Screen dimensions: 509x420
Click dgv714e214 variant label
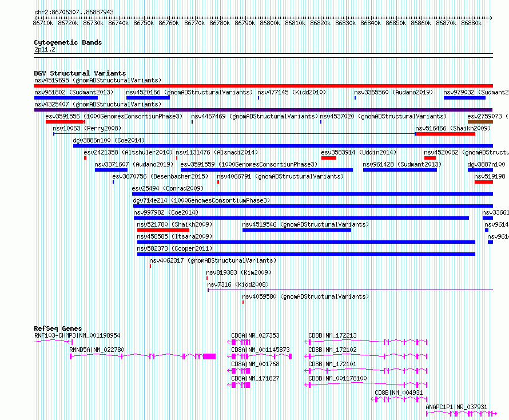[x=201, y=200]
